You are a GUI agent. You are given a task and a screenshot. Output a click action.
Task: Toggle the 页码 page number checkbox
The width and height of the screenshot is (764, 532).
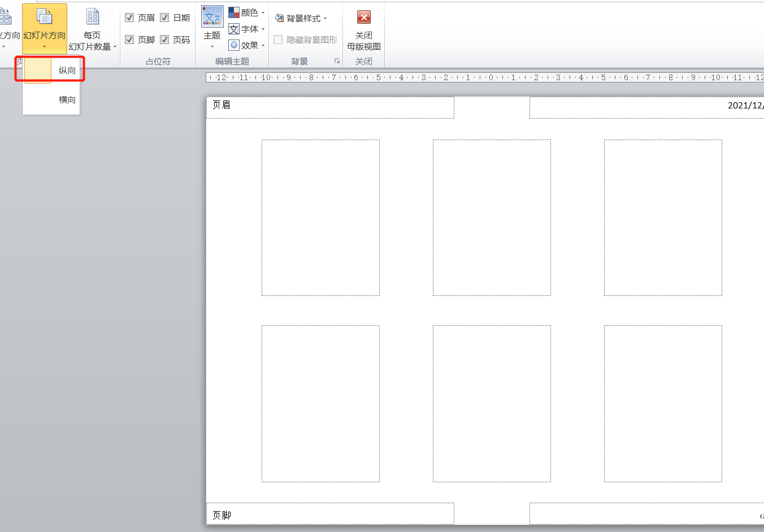(164, 40)
